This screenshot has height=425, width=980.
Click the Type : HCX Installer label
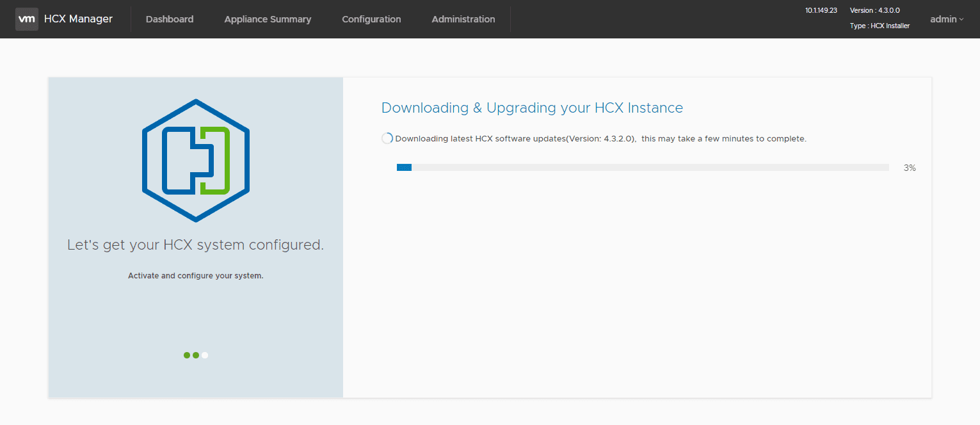click(880, 26)
